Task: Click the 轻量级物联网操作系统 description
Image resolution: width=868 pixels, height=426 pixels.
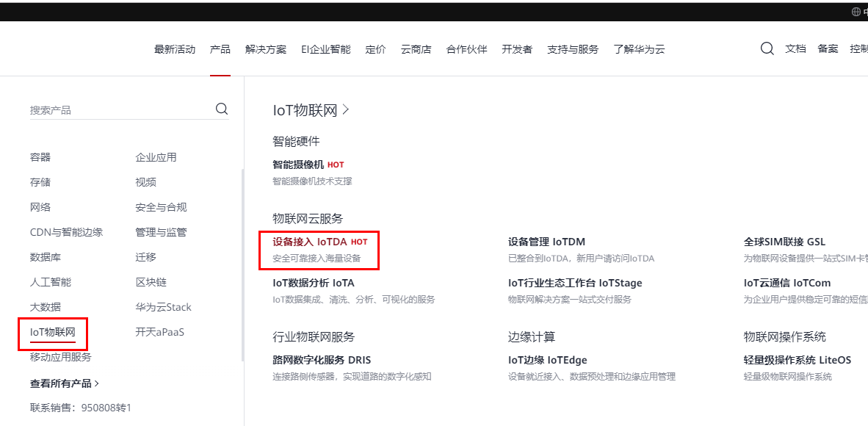Action: pos(788,377)
